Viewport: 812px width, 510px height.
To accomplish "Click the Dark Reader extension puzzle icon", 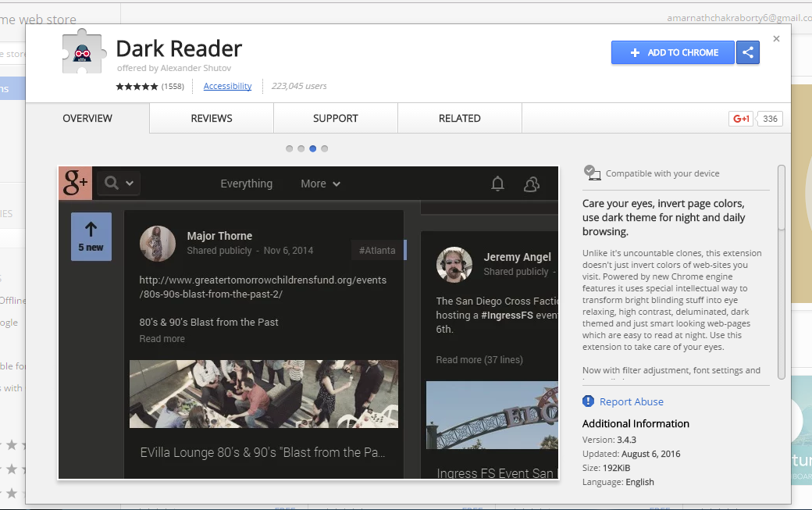I will point(84,52).
